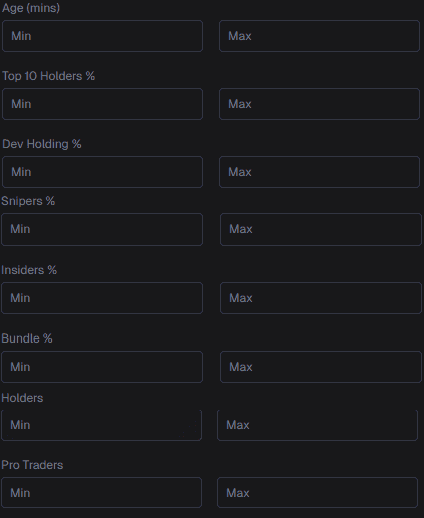Image resolution: width=424 pixels, height=518 pixels.
Task: Select the Pro Traders Max input
Action: [317, 493]
